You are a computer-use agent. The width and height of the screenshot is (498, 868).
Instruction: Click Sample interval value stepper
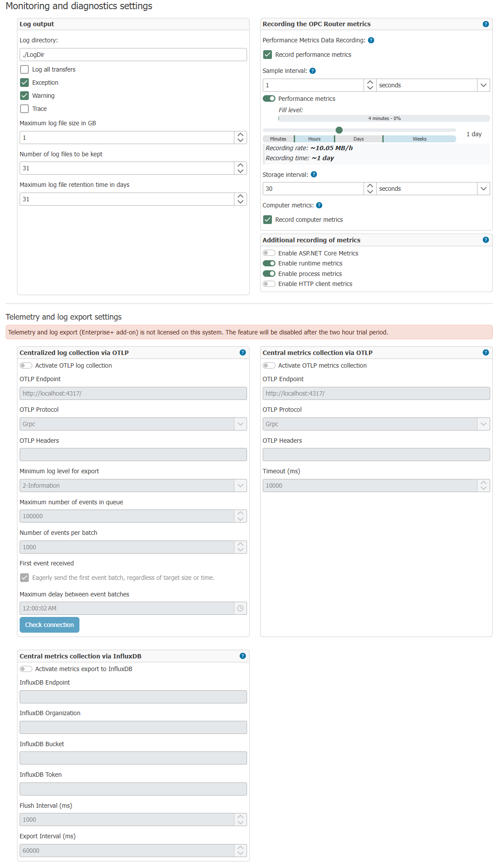click(370, 85)
